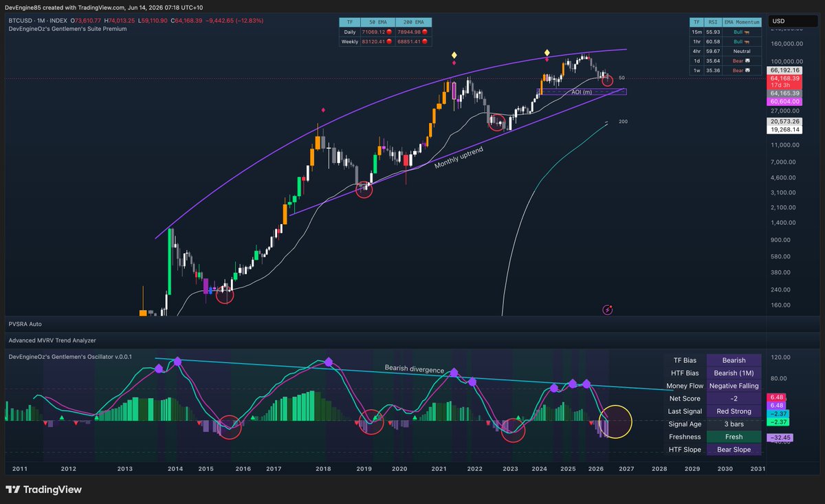Open the Gentlemen's Oscillator v.0.0.1 label
This screenshot has width=825, height=504.
pos(70,356)
